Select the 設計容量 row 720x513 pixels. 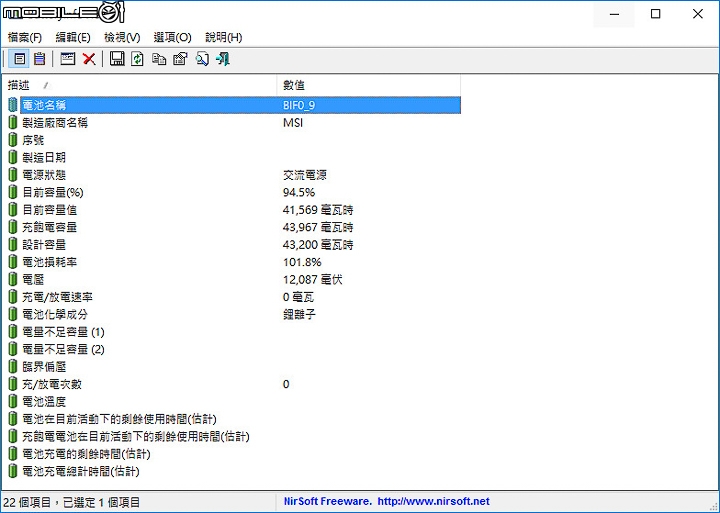click(x=234, y=245)
